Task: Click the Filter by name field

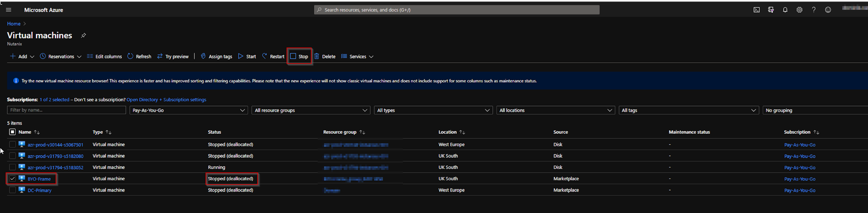Action: 66,110
